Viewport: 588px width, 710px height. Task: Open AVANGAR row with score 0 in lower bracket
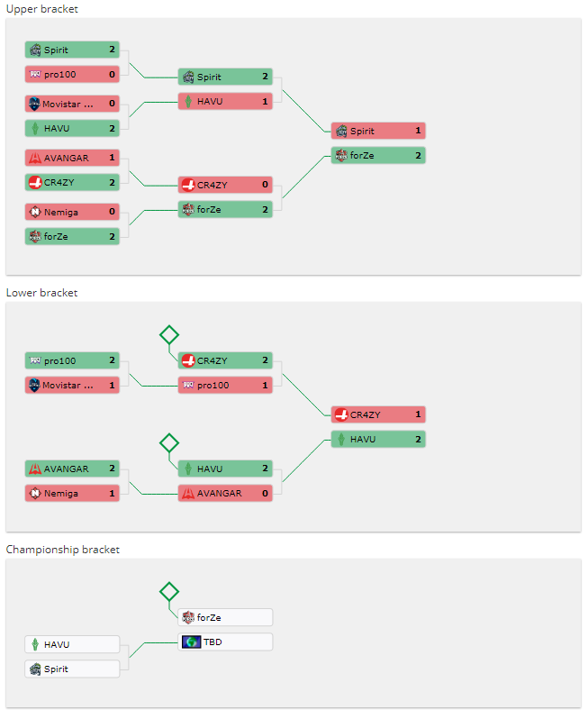pos(225,493)
